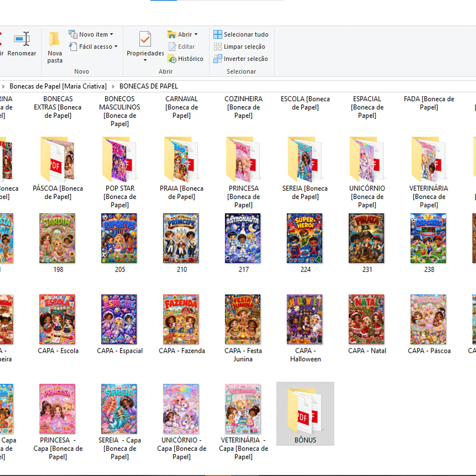Select the VETERINÁRIA [Boneca de Papel] folder icon
Screen dimensions: 476x476
coord(429,159)
